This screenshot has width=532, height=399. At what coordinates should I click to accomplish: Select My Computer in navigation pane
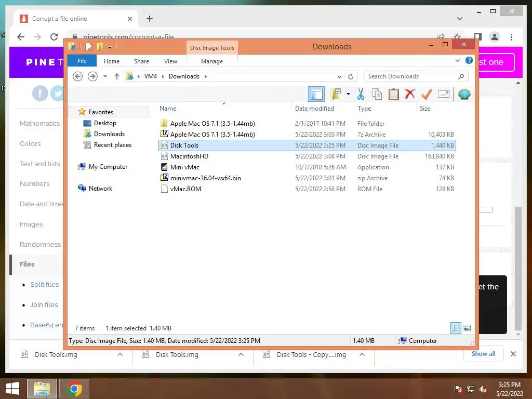[108, 167]
